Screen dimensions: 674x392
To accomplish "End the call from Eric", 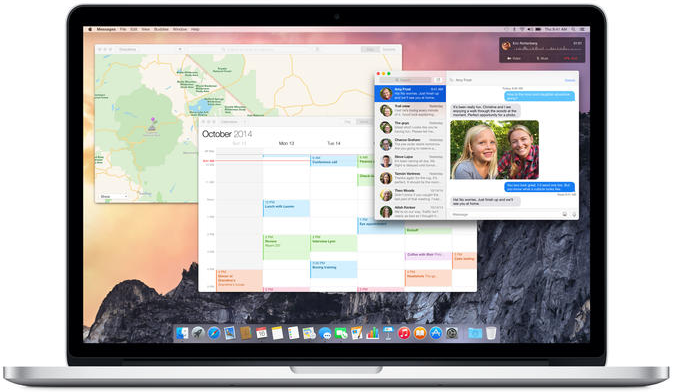I will (x=571, y=58).
